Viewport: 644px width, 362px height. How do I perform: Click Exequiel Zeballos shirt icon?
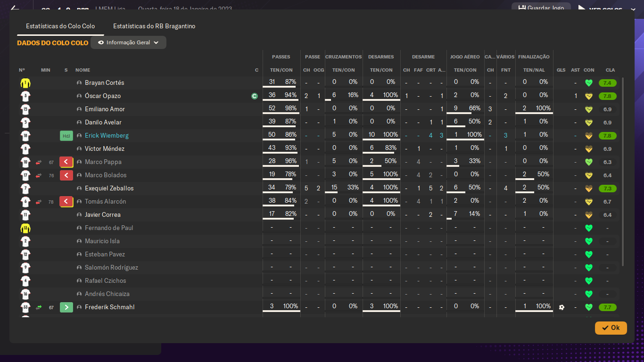(x=25, y=189)
